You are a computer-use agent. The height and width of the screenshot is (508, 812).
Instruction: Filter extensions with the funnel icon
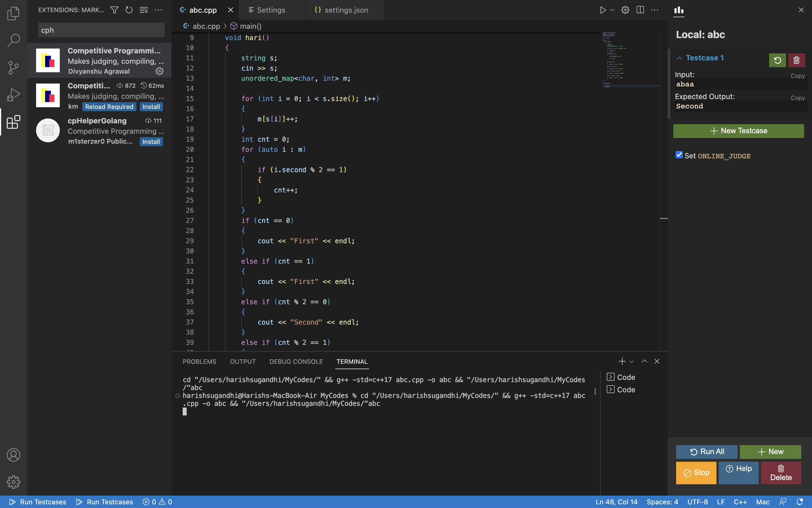[x=114, y=10]
